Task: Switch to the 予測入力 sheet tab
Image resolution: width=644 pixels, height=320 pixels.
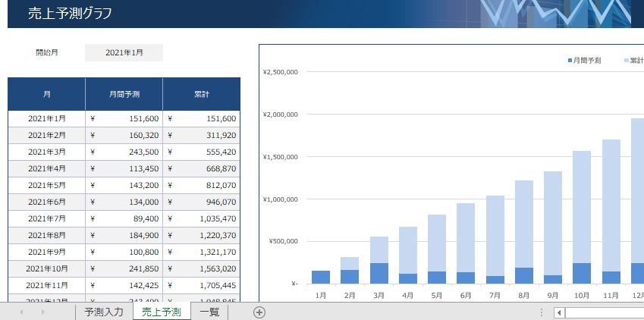Action: tap(103, 312)
